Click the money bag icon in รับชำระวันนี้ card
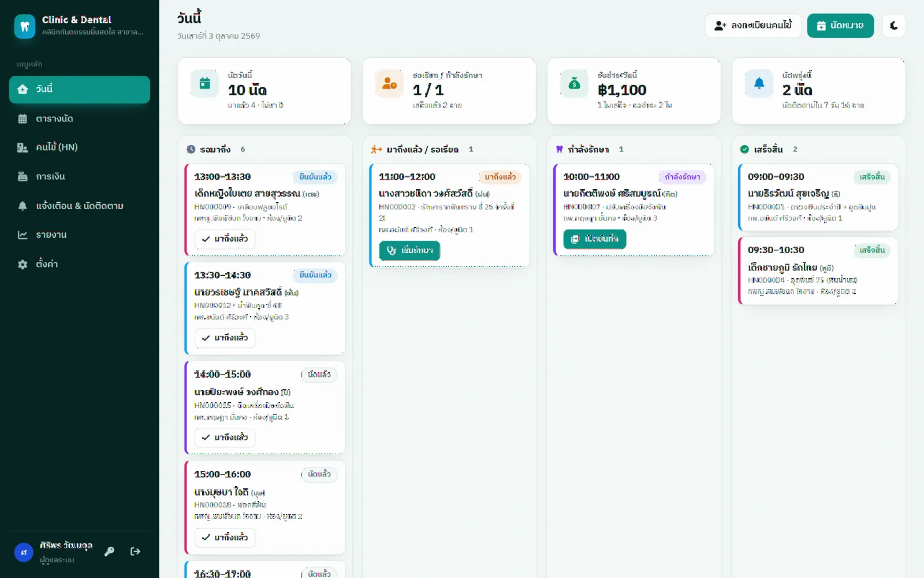 point(574,84)
